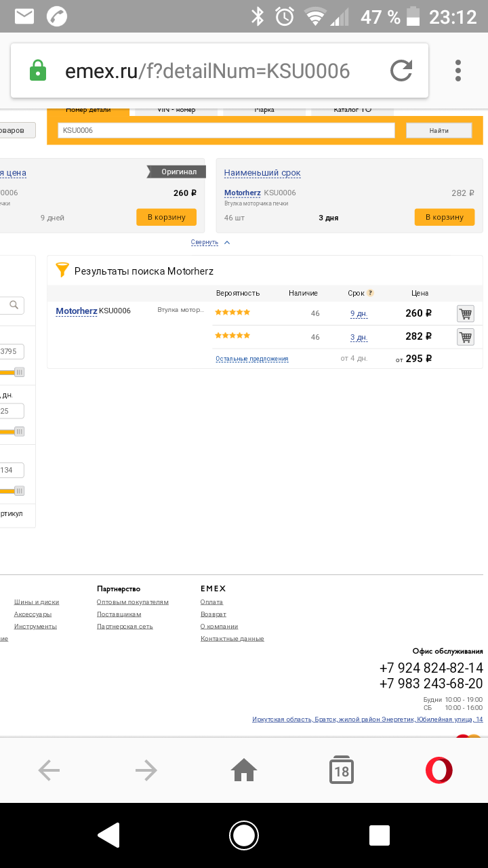Open the Иркутская область office address link
Screen dimensions: 488x868
367,719
